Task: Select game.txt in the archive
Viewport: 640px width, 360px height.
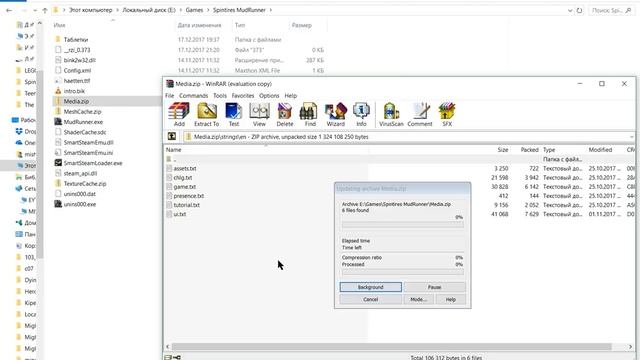Action: [184, 187]
